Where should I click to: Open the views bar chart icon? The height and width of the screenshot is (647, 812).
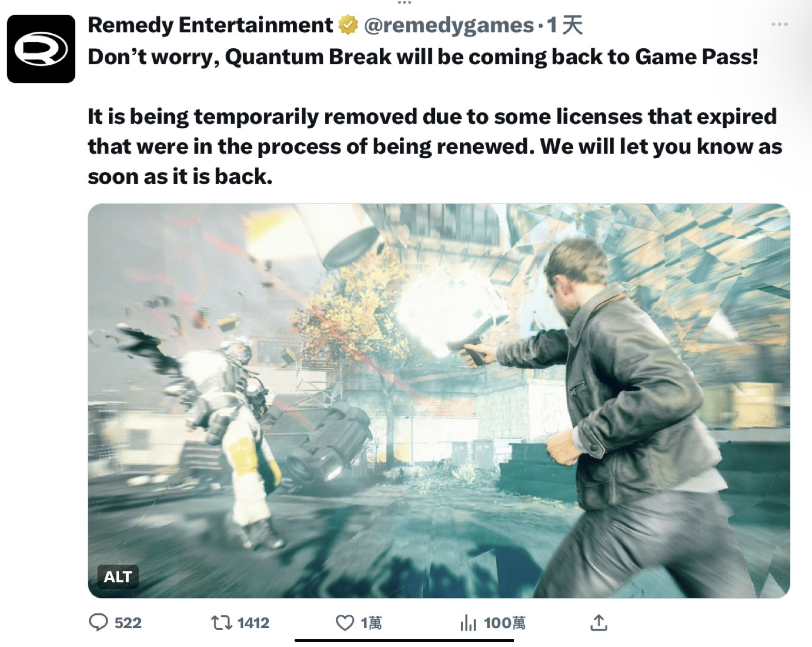468,623
